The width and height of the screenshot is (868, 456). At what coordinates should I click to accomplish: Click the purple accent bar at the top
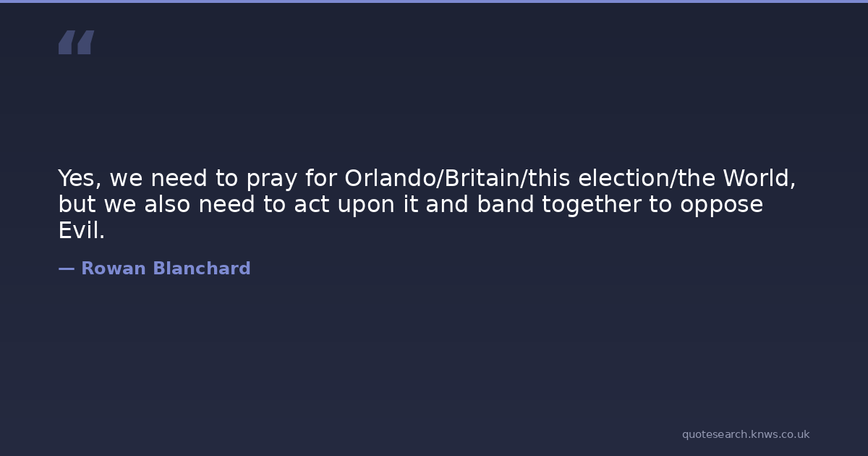coord(434,1)
